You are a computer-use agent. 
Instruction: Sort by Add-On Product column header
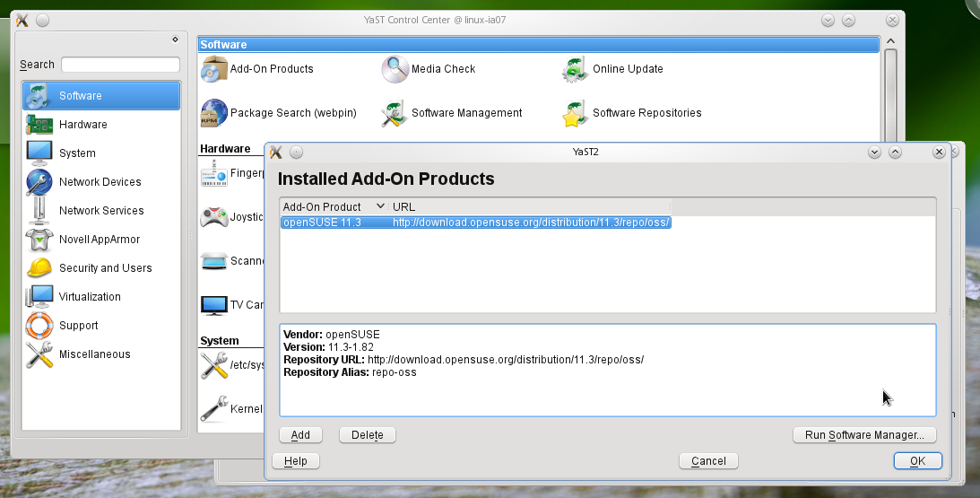coord(334,206)
